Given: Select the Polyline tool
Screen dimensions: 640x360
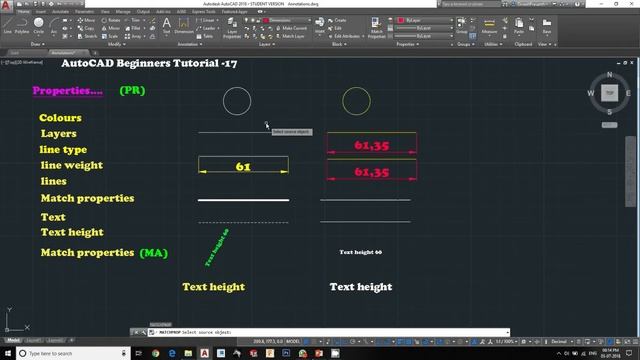Looking at the screenshot, I should point(22,25).
